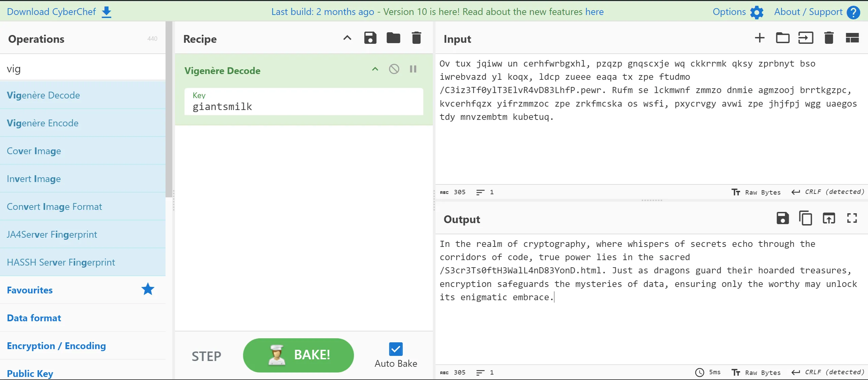868x380 pixels.
Task: Add a new input tab
Action: coord(759,38)
